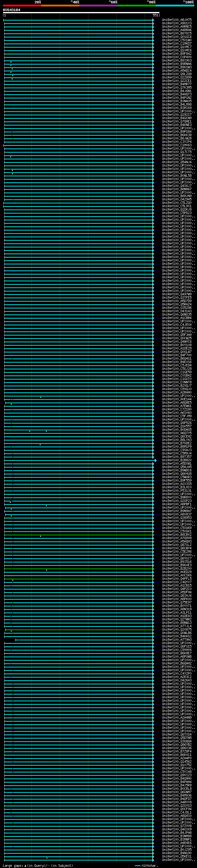197x868 pixels.
Task: Select hit label UniRef100_B2B820
Action: [176, 460]
